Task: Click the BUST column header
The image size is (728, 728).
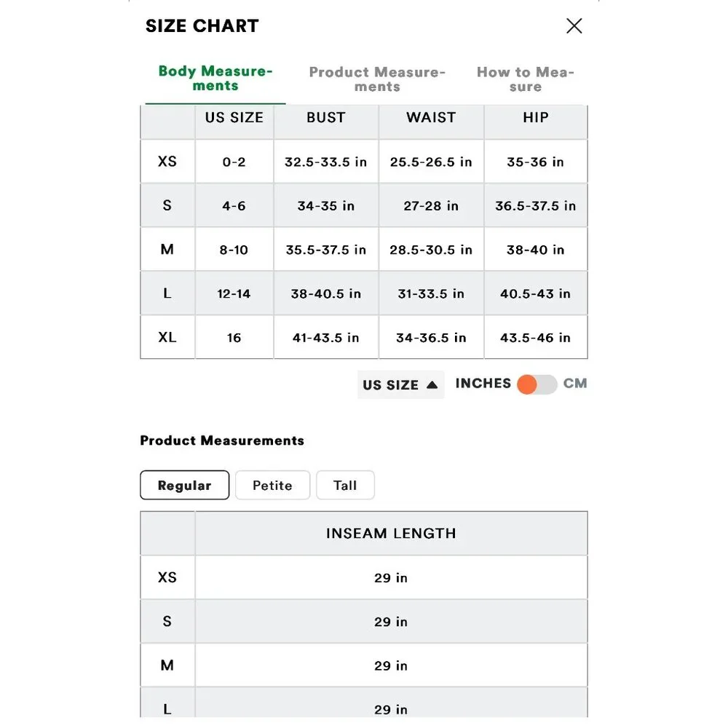Action: click(x=325, y=118)
